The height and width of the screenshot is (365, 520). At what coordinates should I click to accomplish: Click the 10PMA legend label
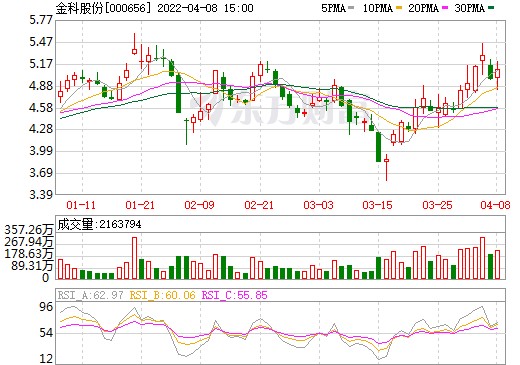[378, 8]
